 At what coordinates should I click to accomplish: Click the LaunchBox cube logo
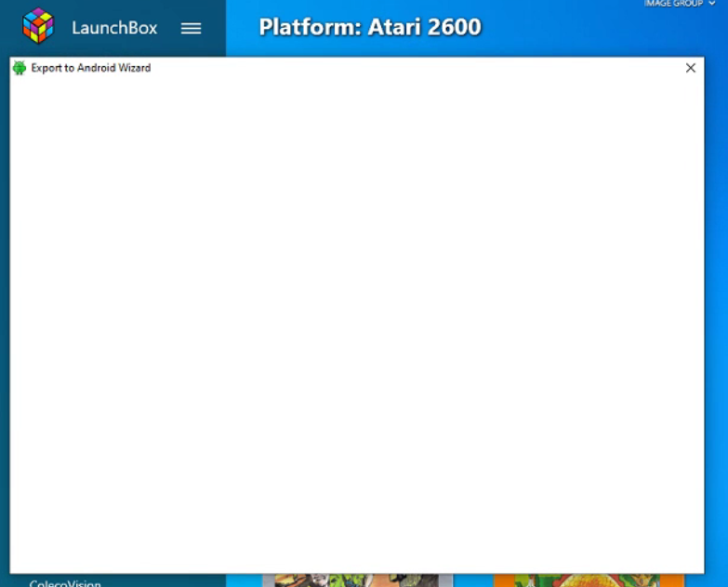(x=38, y=26)
